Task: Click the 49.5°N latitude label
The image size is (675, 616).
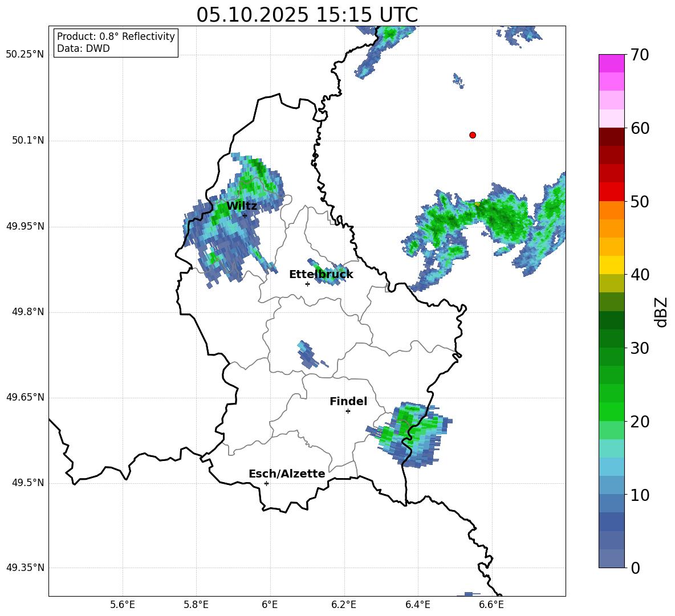Action: 27,483
